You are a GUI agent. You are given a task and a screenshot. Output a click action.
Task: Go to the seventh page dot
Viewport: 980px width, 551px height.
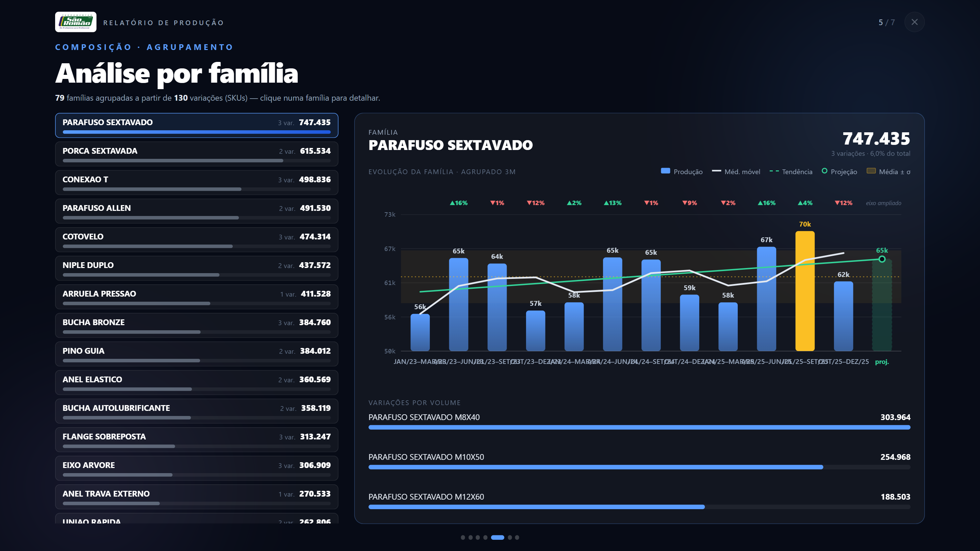517,537
